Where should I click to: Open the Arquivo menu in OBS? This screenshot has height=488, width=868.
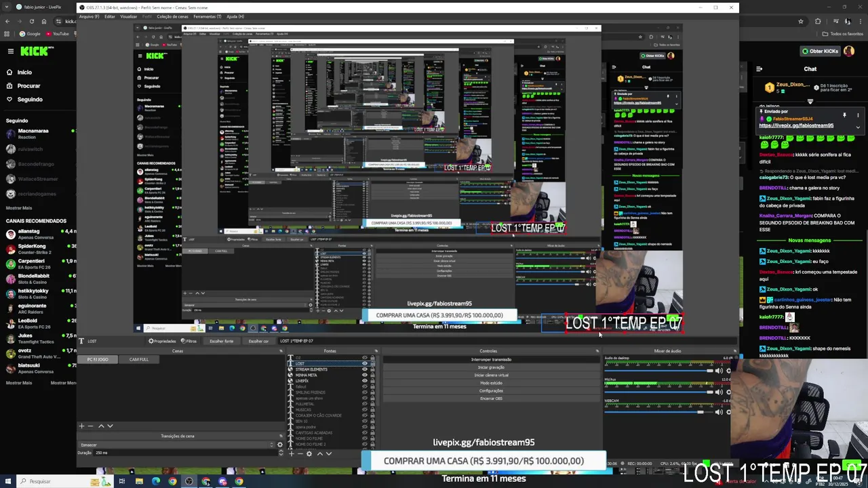tap(89, 16)
